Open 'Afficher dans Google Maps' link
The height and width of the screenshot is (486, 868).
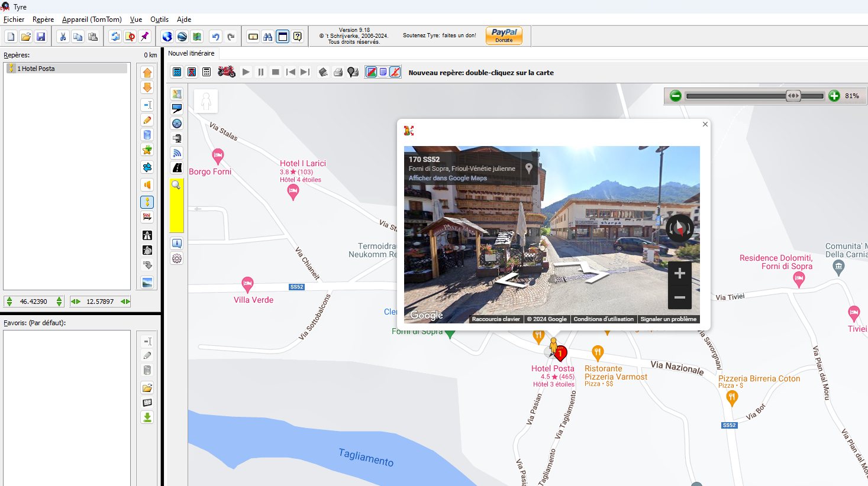(x=447, y=178)
